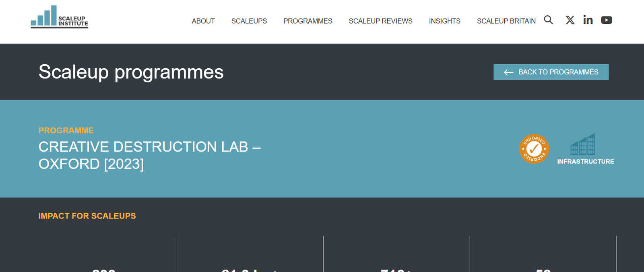The image size is (644, 272).
Task: Select the INSIGHTS navigation item
Action: 444,21
